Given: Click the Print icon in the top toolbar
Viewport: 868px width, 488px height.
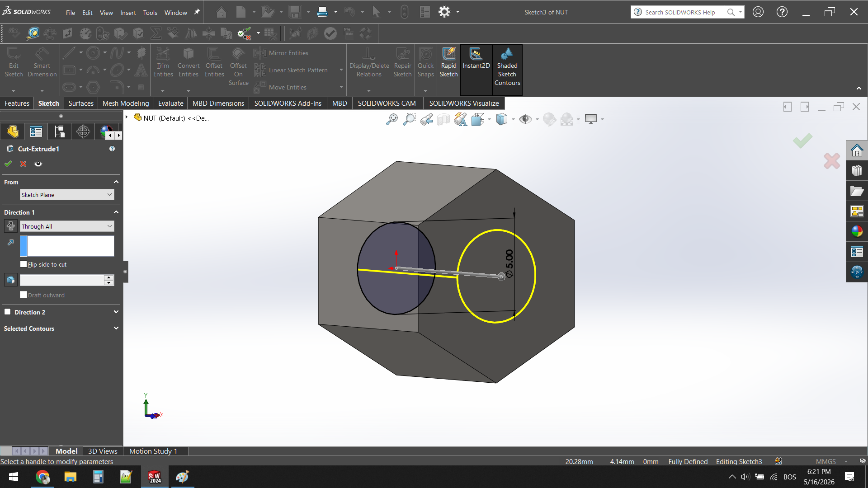Looking at the screenshot, I should [322, 12].
